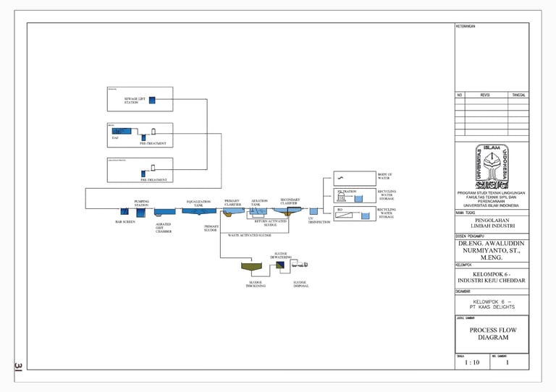The image size is (556, 392).
Task: Select the UV Disinfection unit icon
Action: [x=313, y=211]
